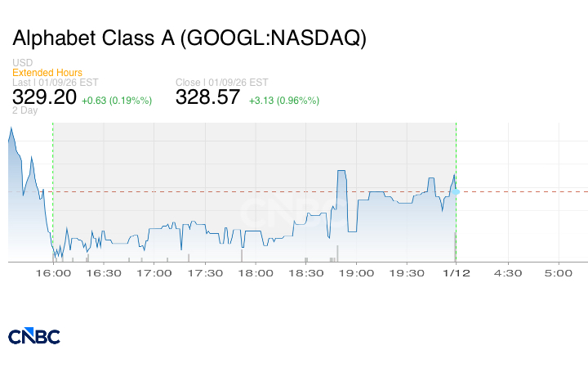This screenshot has height=368, width=588.
Task: Click the 5:00 time axis label
Action: [559, 273]
